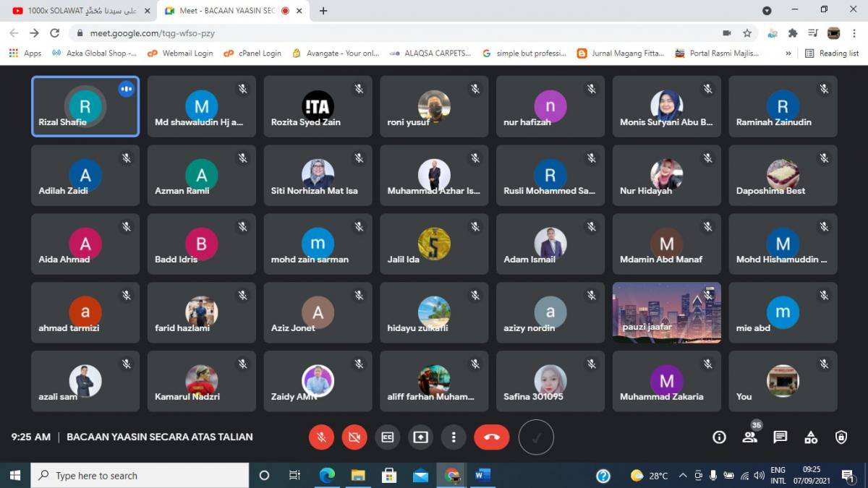Click the muted mic icon on Daposhima Best

click(x=824, y=158)
